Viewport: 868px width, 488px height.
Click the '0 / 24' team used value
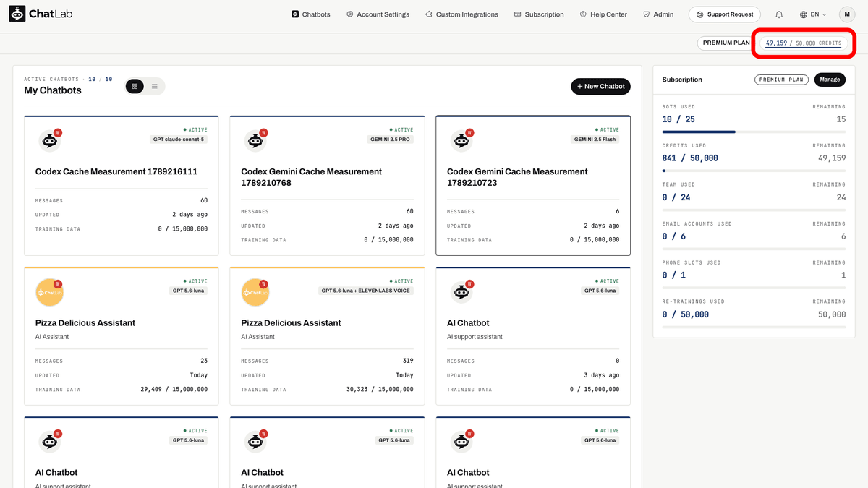click(x=676, y=197)
